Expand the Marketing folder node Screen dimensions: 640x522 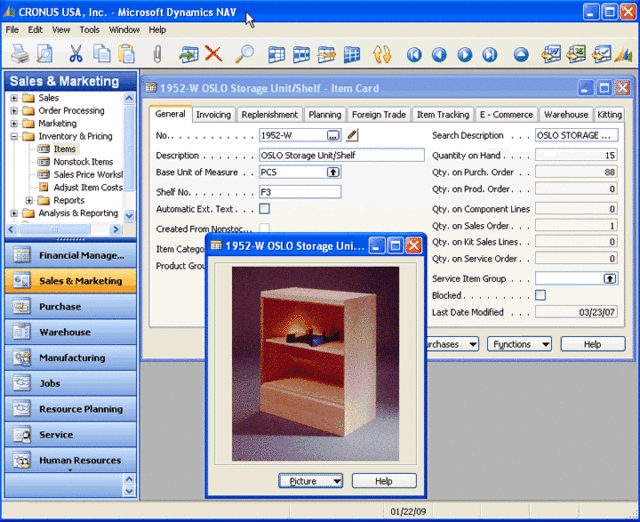[x=14, y=123]
